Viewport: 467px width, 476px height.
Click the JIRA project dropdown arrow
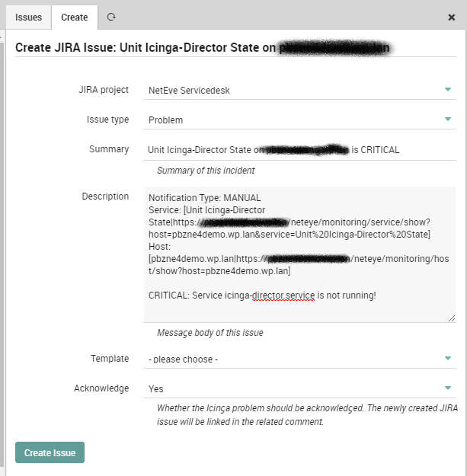pyautogui.click(x=448, y=89)
